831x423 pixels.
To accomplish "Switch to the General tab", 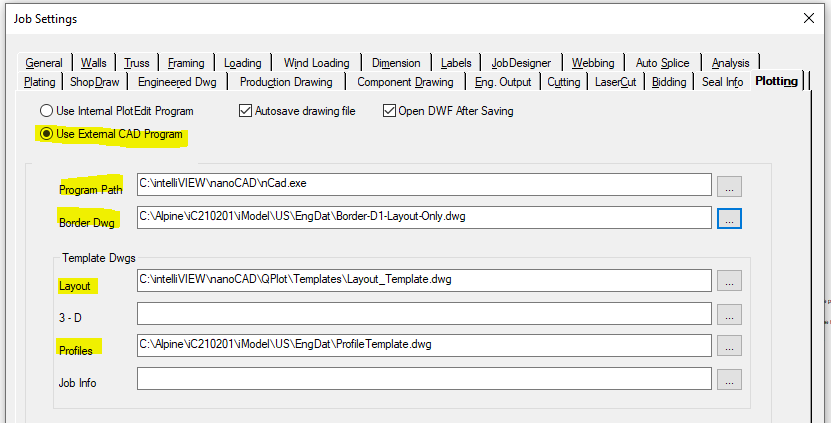I will coord(44,63).
